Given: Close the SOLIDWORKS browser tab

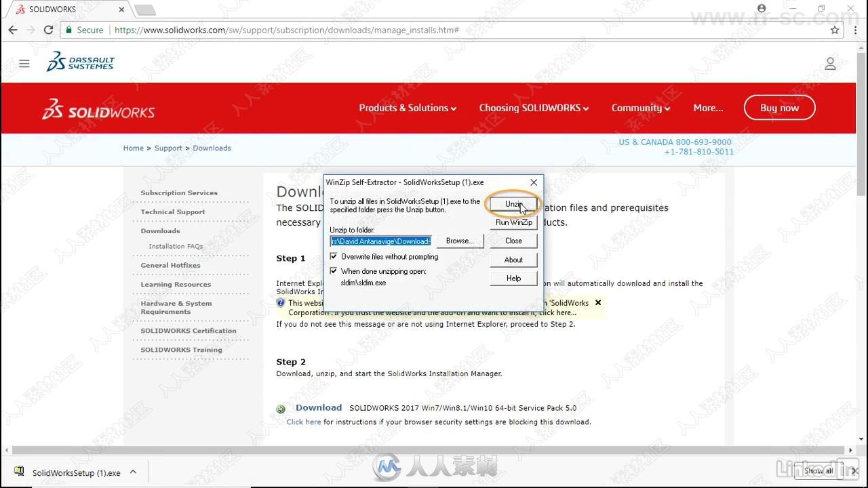Looking at the screenshot, I should point(122,9).
